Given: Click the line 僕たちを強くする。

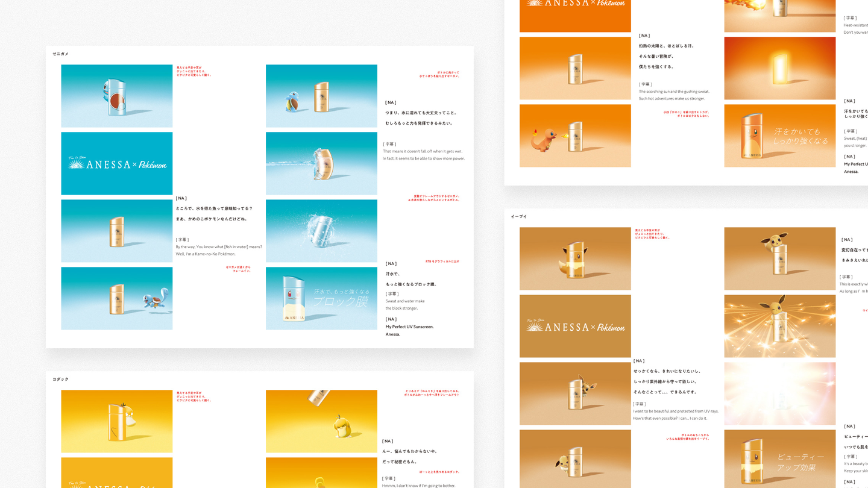Looking at the screenshot, I should (656, 66).
